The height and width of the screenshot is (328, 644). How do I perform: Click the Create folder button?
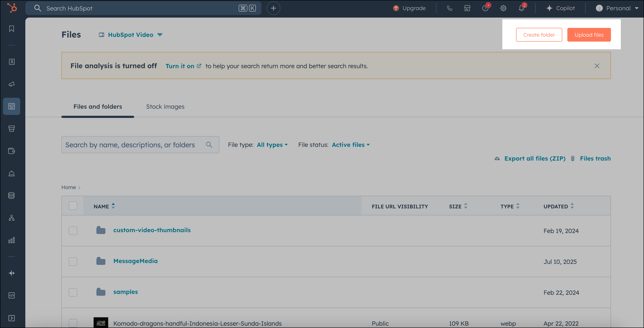click(539, 35)
